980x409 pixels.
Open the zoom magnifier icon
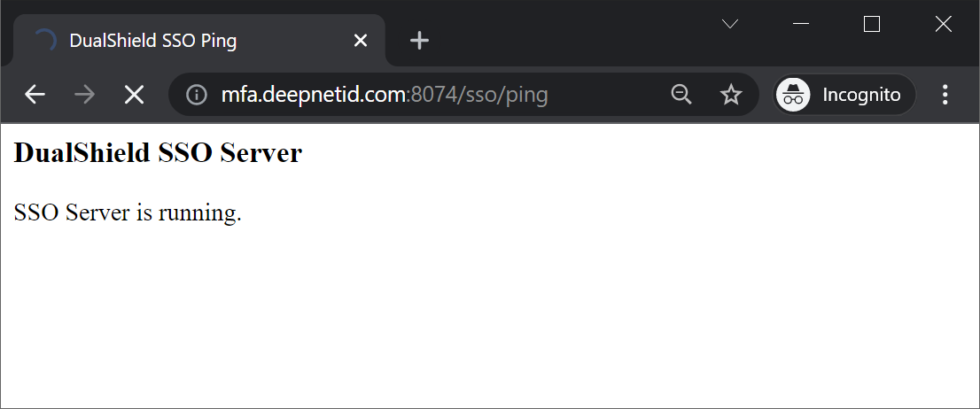pos(681,95)
